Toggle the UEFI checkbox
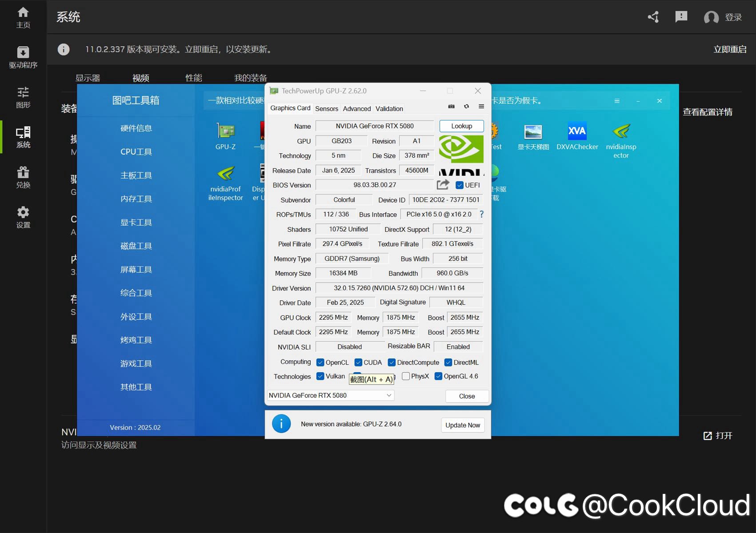This screenshot has width=756, height=533. click(x=460, y=185)
